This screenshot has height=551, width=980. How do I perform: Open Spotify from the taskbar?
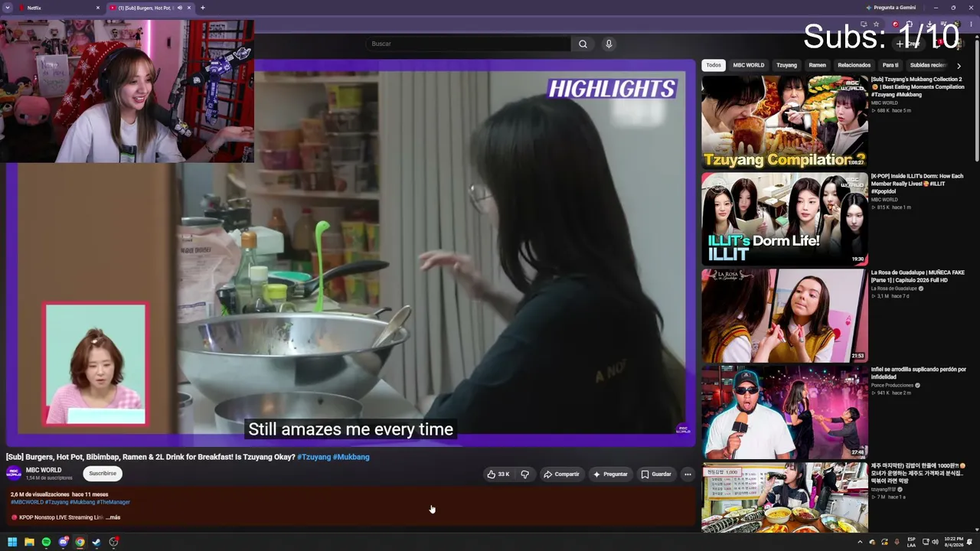46,543
